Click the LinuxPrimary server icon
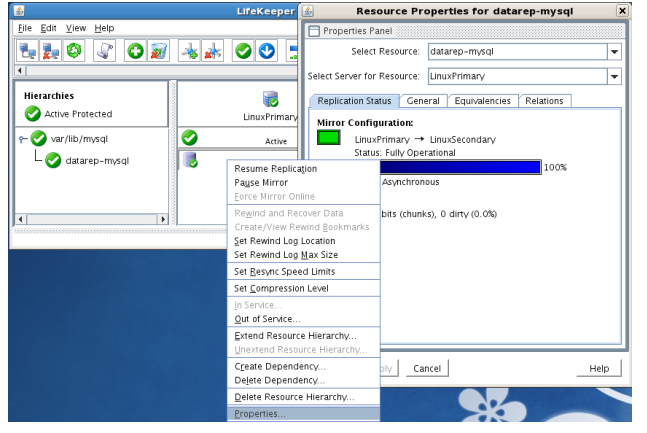Screen dimensions: 647x433 click(x=271, y=99)
